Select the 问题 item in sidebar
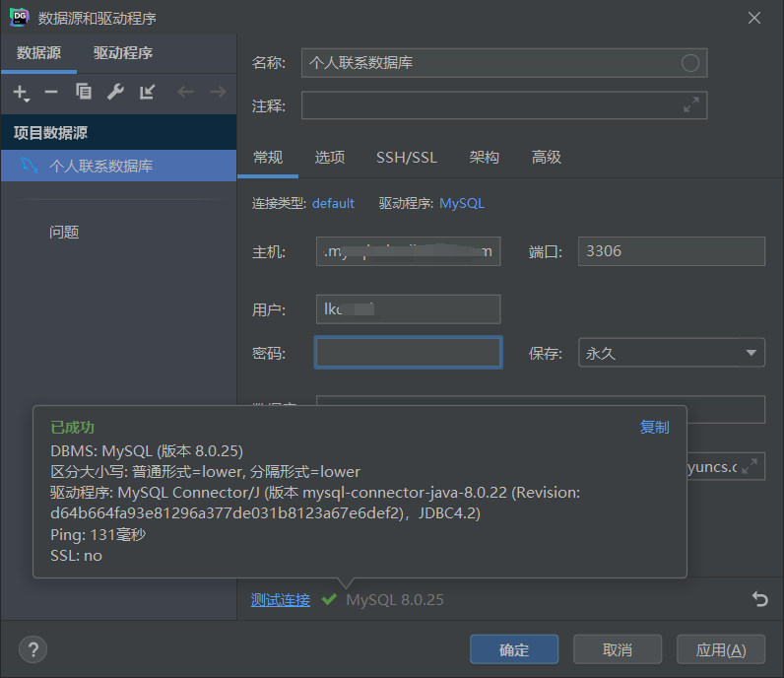The width and height of the screenshot is (784, 678). click(x=64, y=233)
